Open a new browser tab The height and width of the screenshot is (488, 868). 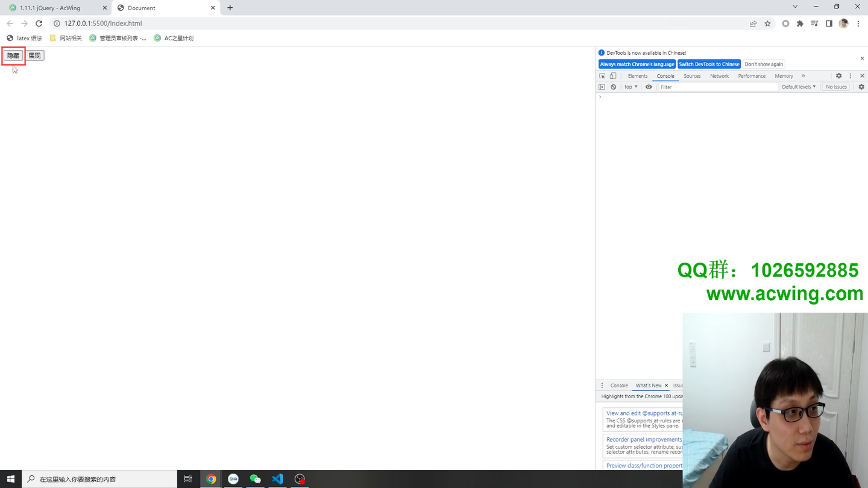point(230,8)
